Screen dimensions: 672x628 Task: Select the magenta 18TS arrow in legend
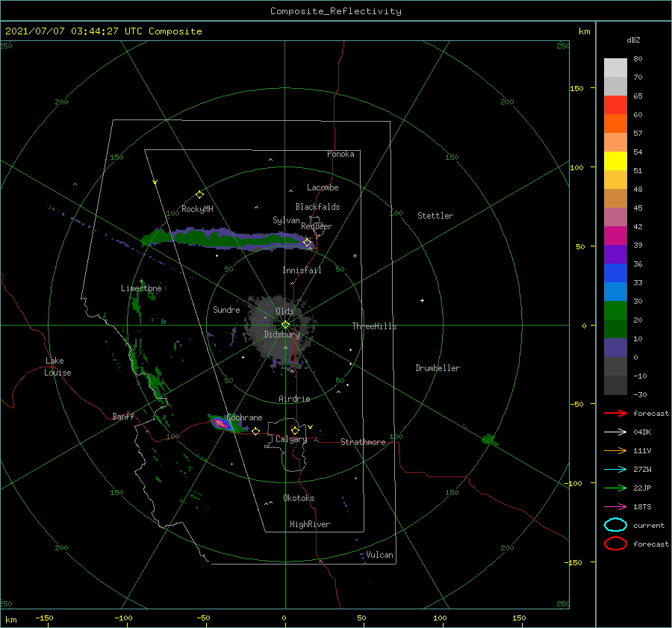[x=615, y=507]
